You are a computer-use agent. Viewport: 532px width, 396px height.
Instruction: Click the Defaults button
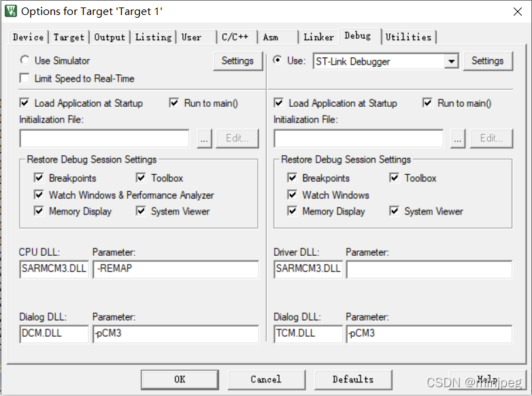coord(353,380)
